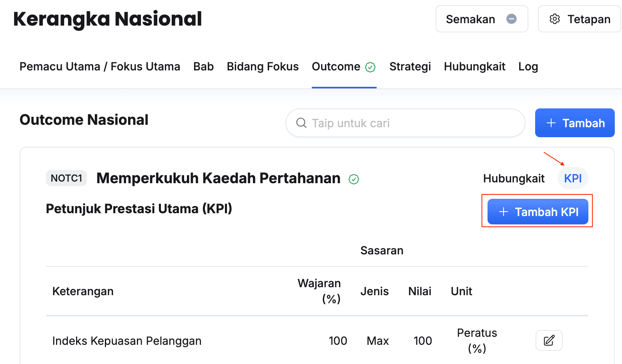Click the plus icon on the blue Tambah button
Viewport: 622px width, 364px height.
coord(551,123)
